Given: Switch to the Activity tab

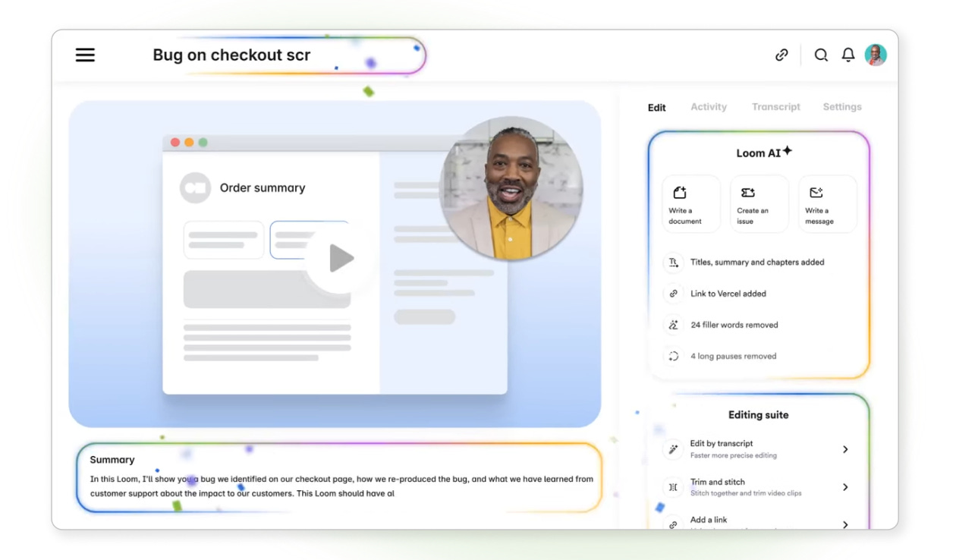Looking at the screenshot, I should coord(709,107).
